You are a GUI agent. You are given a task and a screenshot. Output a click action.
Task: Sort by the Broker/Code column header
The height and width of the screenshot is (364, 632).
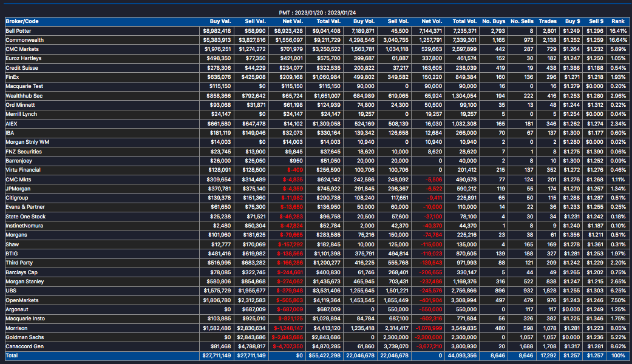(22, 21)
